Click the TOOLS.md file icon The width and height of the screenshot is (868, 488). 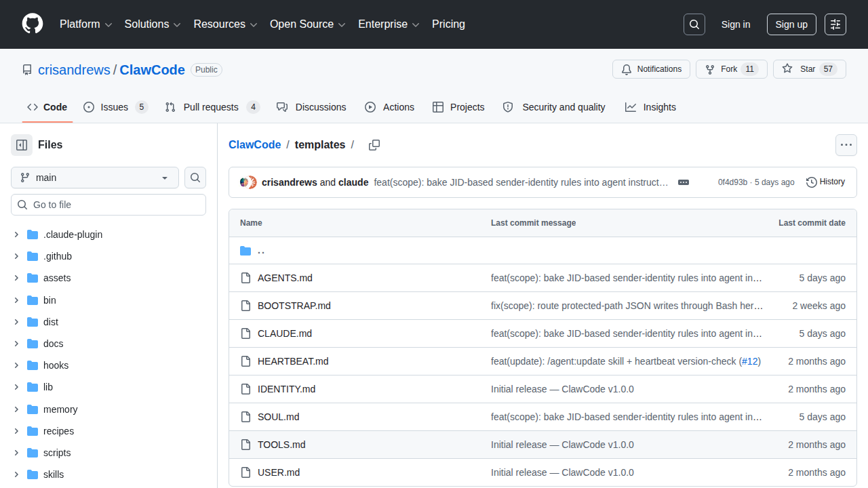pyautogui.click(x=245, y=445)
